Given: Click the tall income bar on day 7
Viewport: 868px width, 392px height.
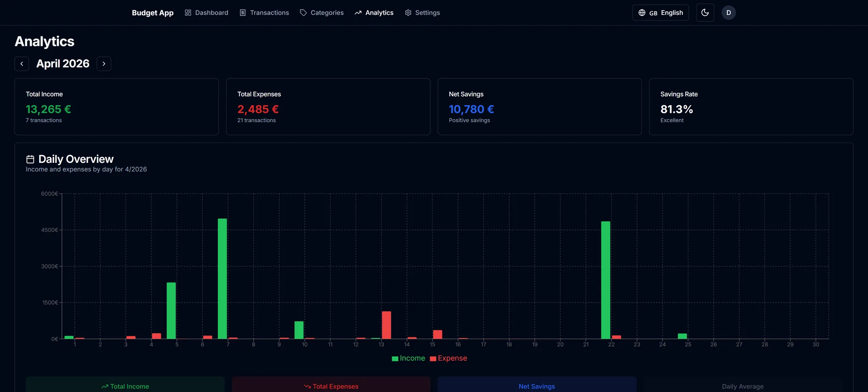Looking at the screenshot, I should pyautogui.click(x=223, y=279).
